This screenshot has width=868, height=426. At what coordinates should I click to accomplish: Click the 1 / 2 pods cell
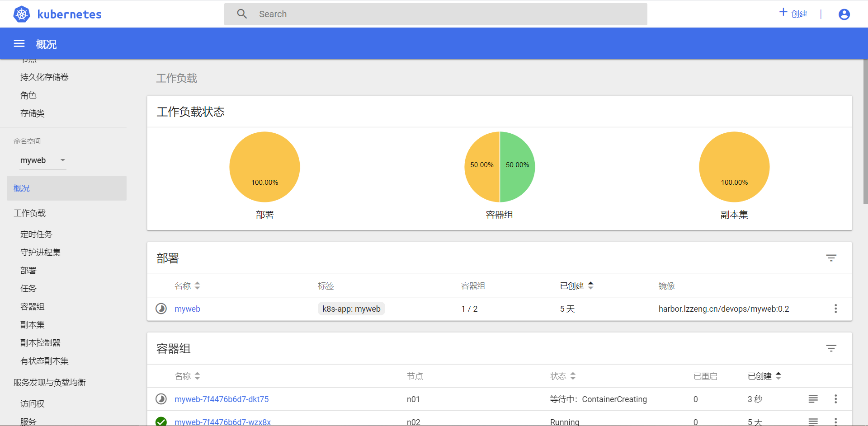(x=469, y=309)
